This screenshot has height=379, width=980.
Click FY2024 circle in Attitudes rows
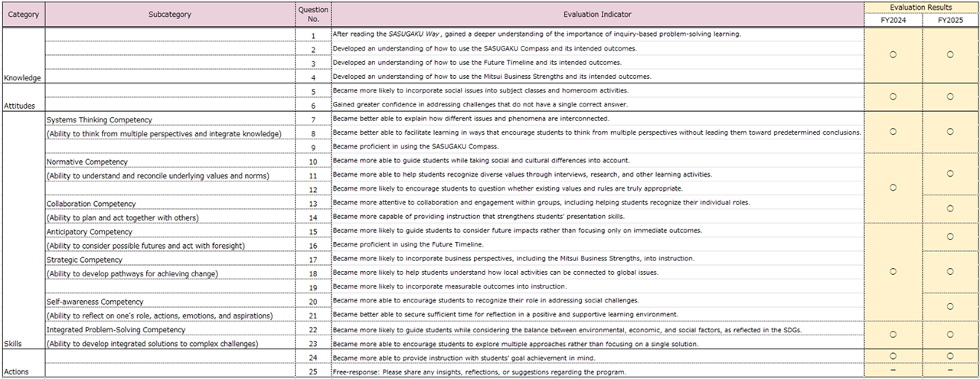[893, 97]
